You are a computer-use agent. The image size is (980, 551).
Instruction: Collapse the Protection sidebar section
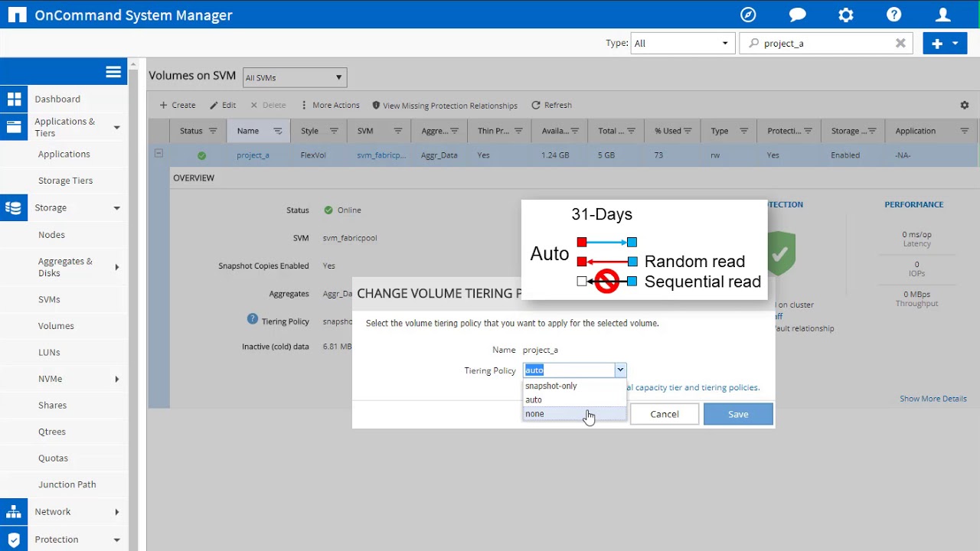click(x=117, y=540)
